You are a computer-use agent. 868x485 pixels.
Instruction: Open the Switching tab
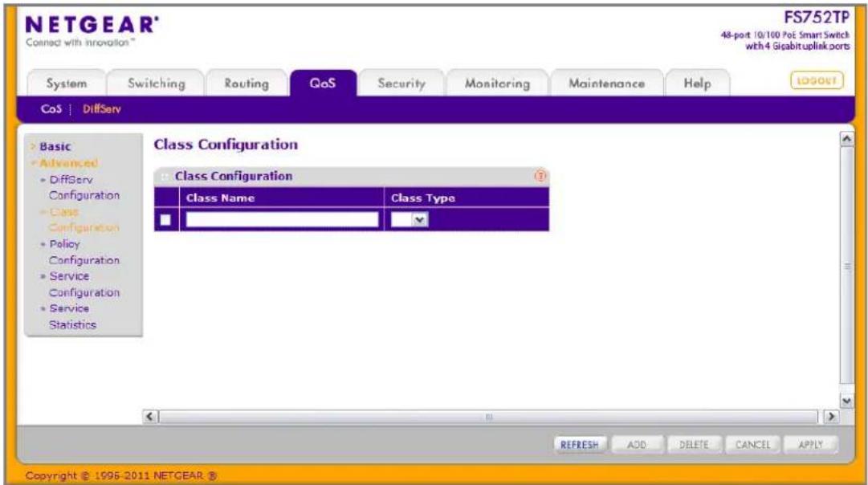click(156, 84)
